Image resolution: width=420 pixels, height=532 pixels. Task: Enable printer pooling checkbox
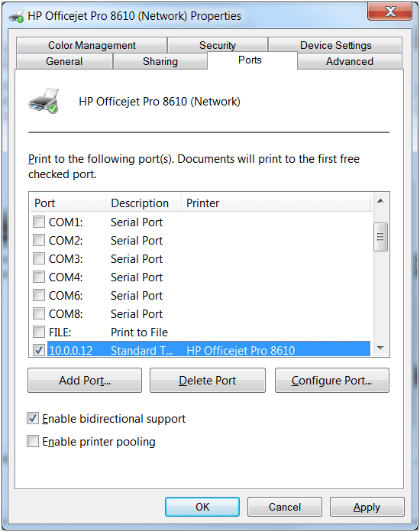pyautogui.click(x=33, y=441)
